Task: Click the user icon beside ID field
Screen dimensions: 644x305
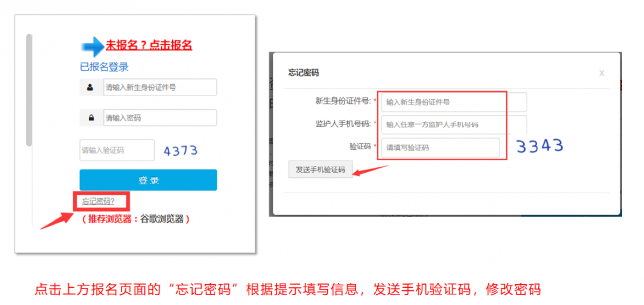Action: click(90, 87)
